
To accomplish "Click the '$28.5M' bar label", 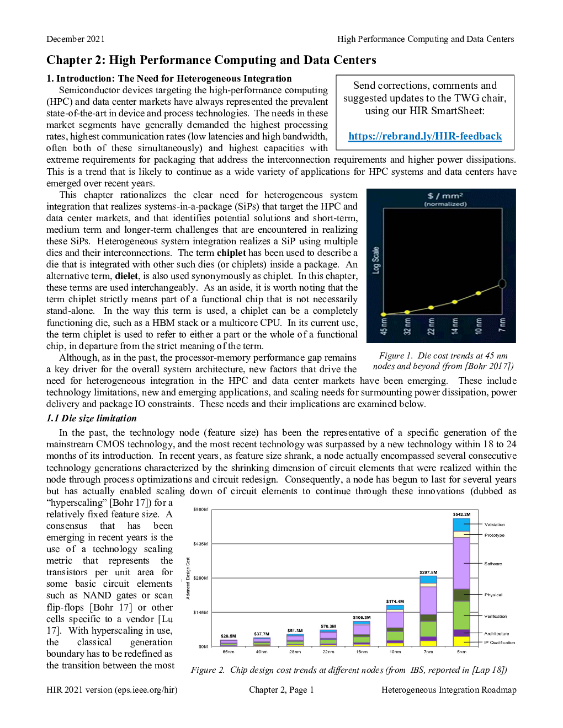I will point(229,636).
